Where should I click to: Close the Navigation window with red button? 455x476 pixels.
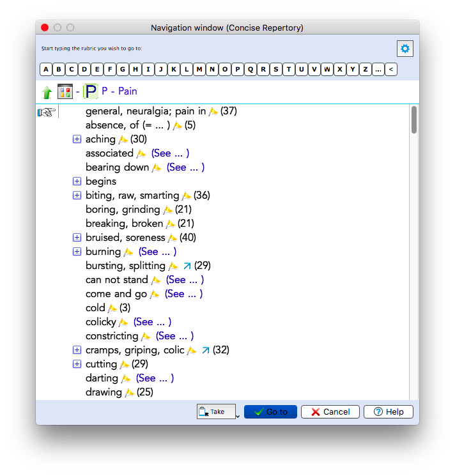[x=45, y=27]
